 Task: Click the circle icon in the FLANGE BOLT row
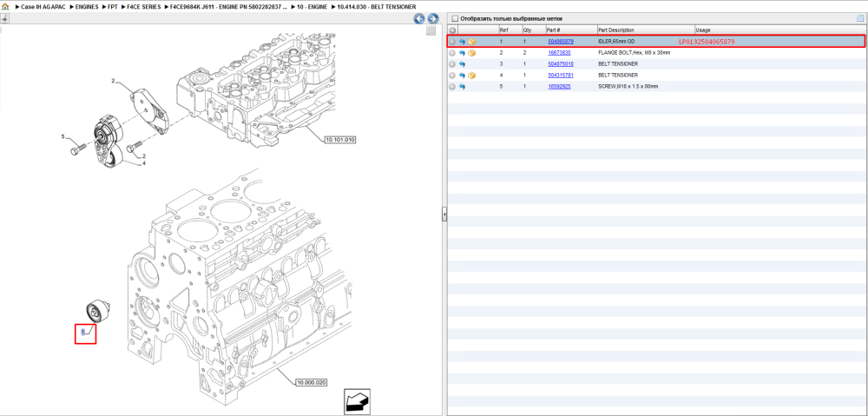(x=452, y=53)
